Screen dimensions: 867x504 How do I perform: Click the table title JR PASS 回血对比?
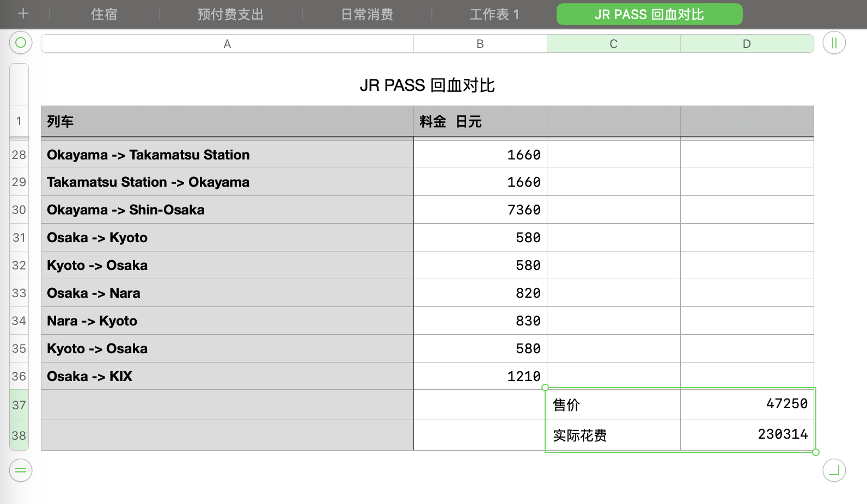point(427,85)
